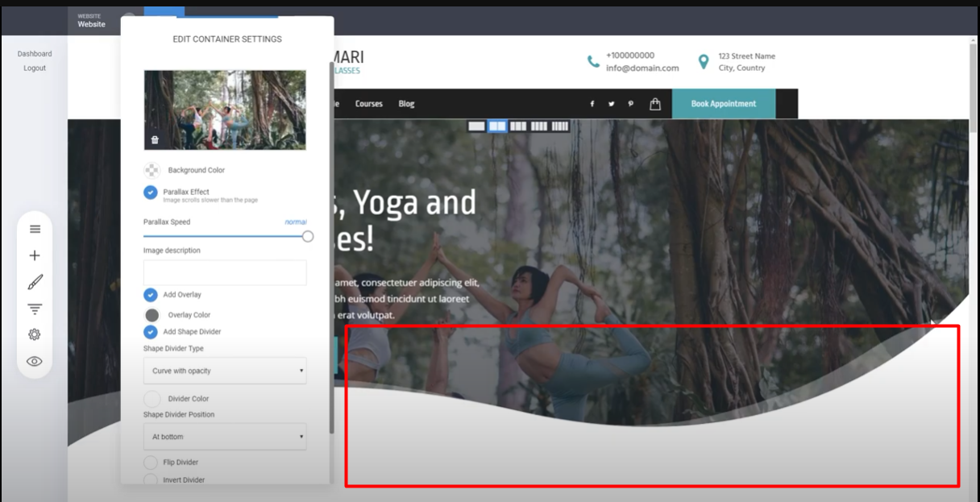
Task: Click the hero heading 'Yoga and'
Action: pyautogui.click(x=415, y=204)
